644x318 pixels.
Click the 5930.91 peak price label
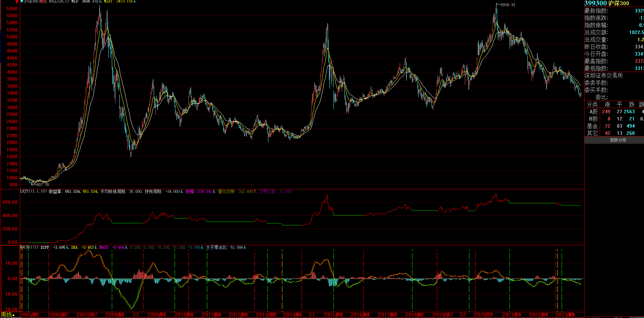click(508, 5)
